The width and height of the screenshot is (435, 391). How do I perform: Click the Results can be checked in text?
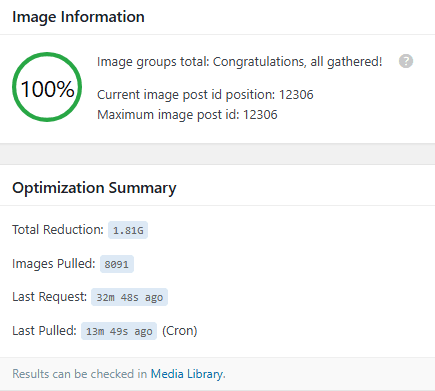pyautogui.click(x=80, y=374)
